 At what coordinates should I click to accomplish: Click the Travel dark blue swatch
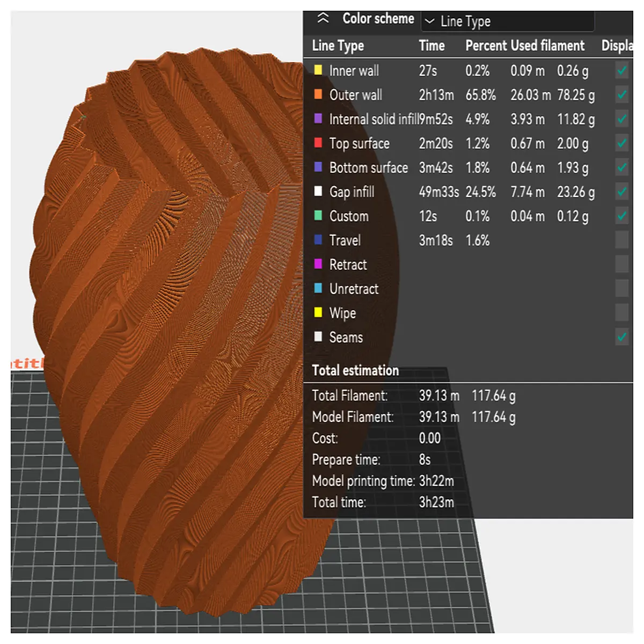[x=318, y=239]
